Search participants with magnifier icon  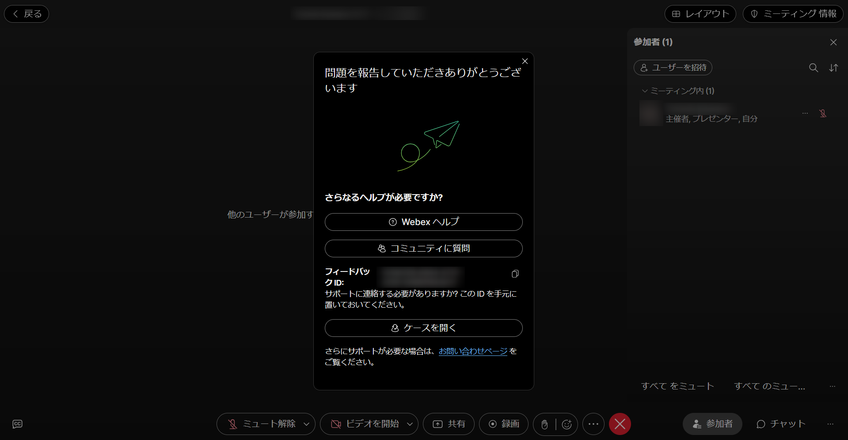pos(813,68)
